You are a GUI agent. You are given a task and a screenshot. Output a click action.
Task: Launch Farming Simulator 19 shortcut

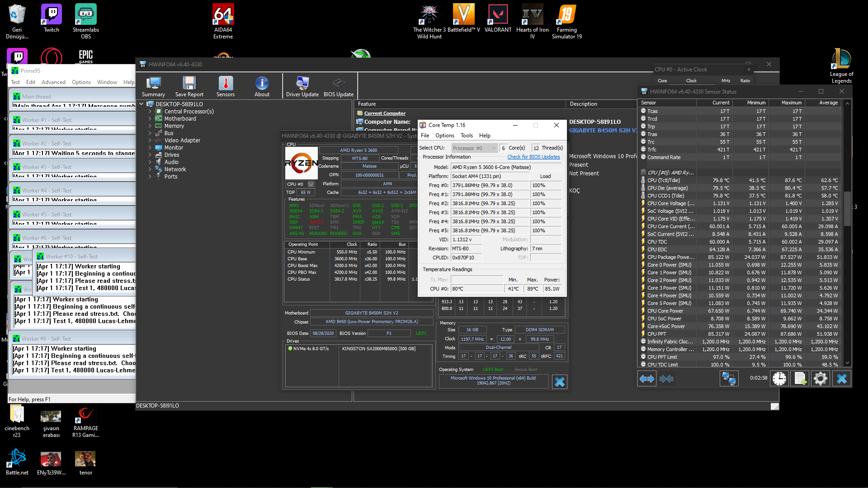point(567,22)
